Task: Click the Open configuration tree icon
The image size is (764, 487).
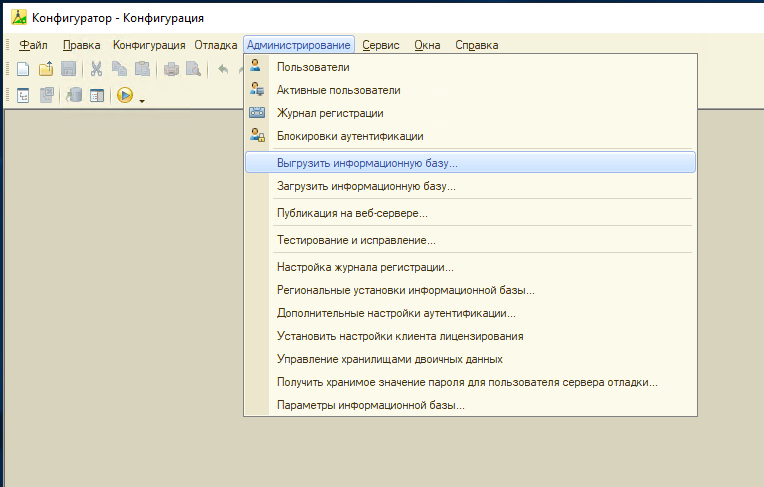Action: click(23, 96)
